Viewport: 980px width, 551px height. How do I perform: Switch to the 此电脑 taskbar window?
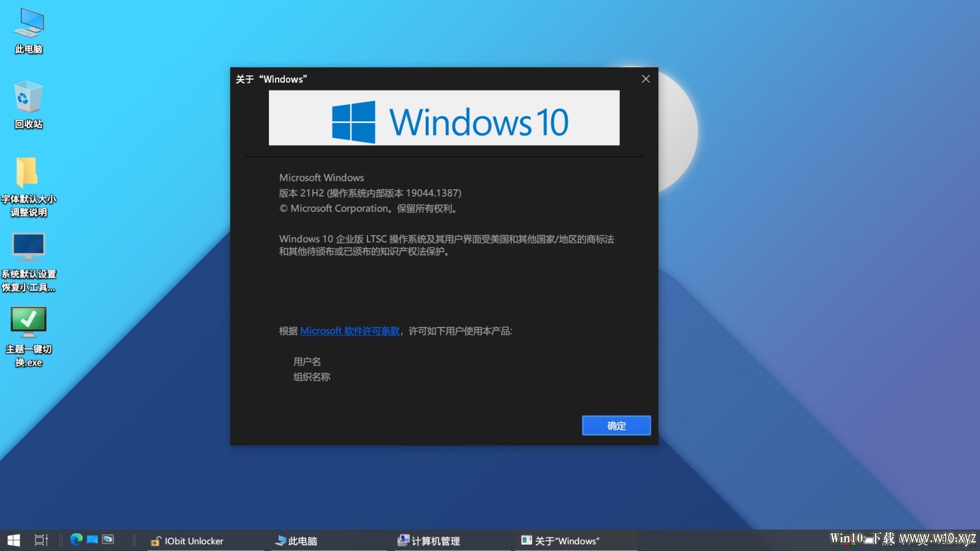coord(330,541)
